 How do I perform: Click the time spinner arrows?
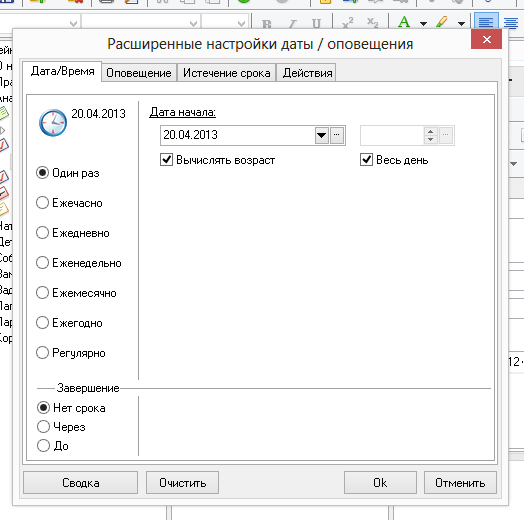coord(430,135)
